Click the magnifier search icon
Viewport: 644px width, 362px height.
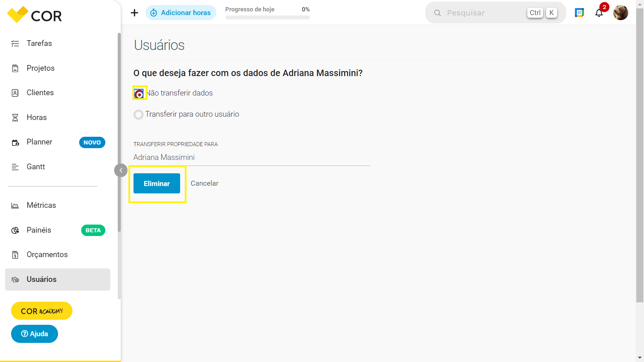(x=437, y=13)
